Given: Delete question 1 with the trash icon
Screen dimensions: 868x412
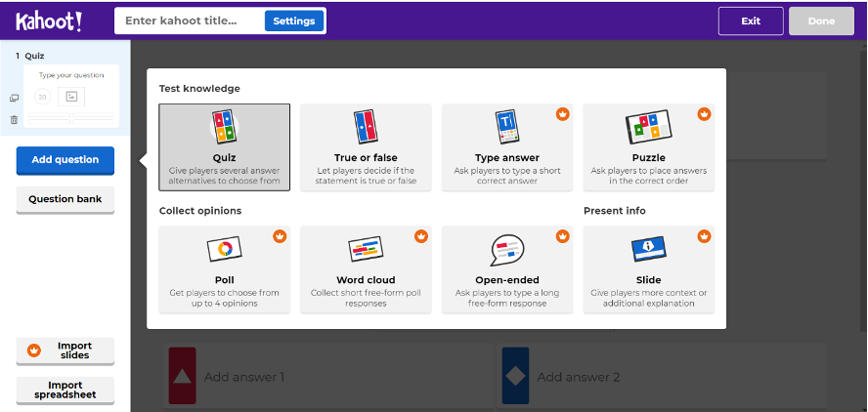Looking at the screenshot, I should tap(15, 119).
